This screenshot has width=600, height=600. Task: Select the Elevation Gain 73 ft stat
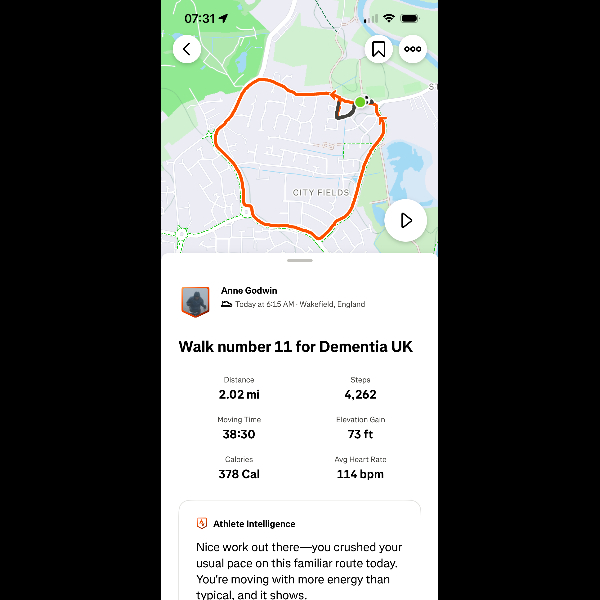[x=361, y=428]
